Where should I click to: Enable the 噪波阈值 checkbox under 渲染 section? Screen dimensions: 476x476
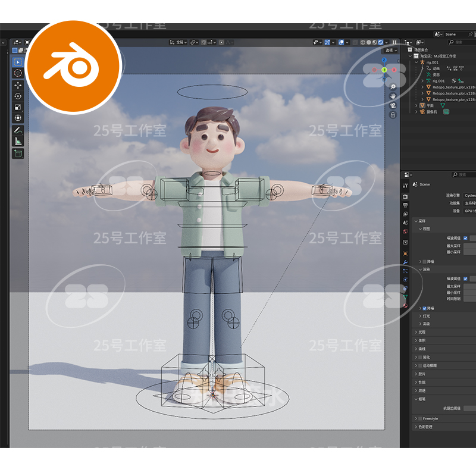[x=466, y=279]
